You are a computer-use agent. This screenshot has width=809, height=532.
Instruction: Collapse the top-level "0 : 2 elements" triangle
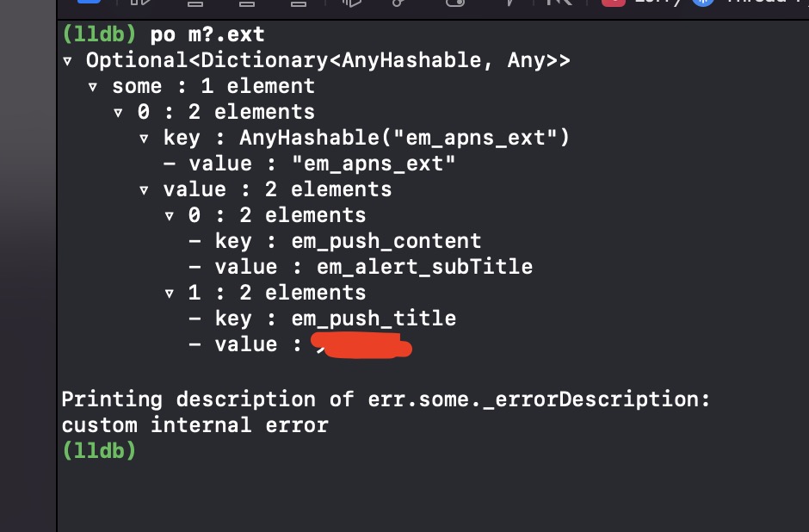pos(118,113)
